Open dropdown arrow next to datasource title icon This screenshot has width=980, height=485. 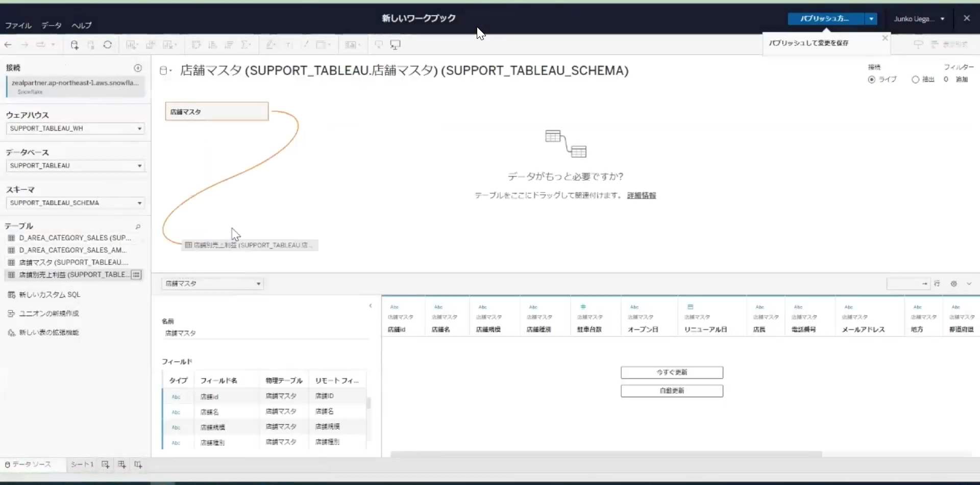click(170, 71)
